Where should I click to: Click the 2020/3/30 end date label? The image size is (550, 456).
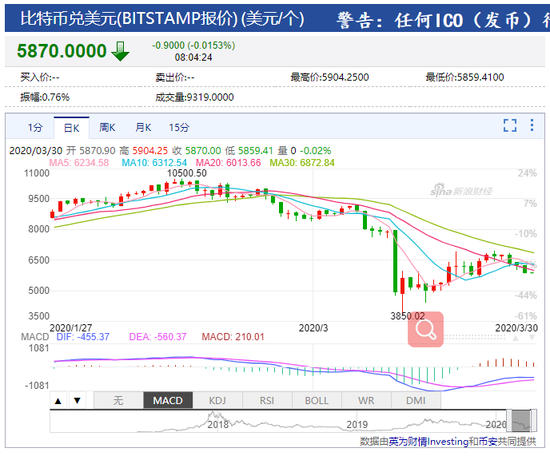pos(516,328)
